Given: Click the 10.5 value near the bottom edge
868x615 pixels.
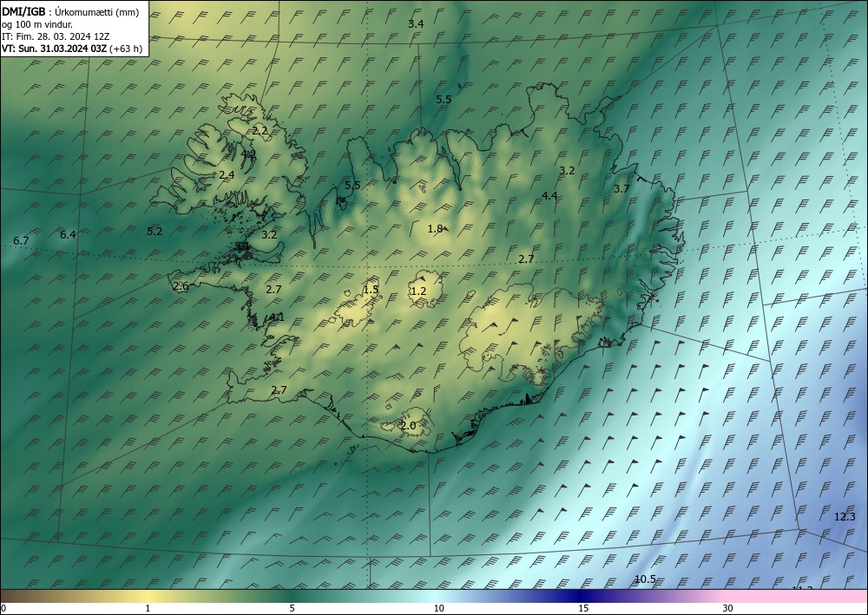Looking at the screenshot, I should click(x=645, y=579).
